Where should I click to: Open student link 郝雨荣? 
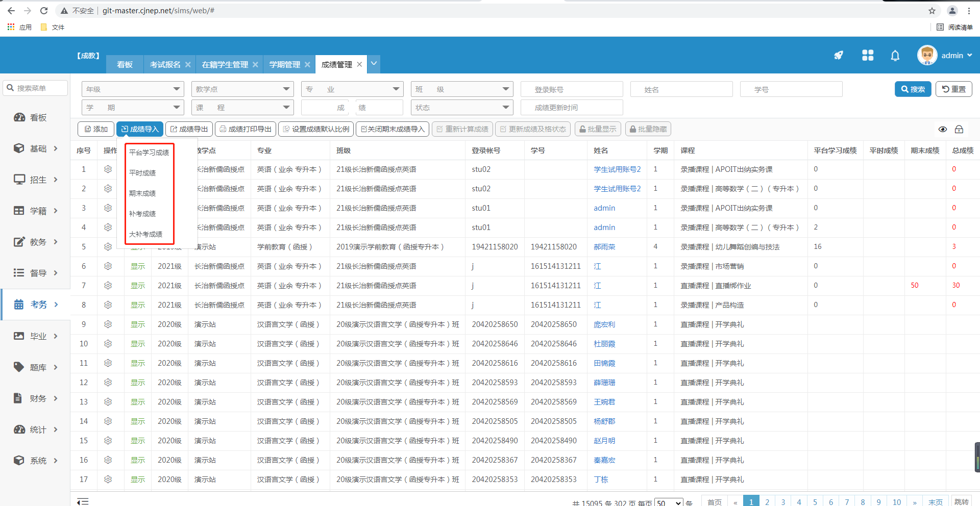(x=604, y=247)
